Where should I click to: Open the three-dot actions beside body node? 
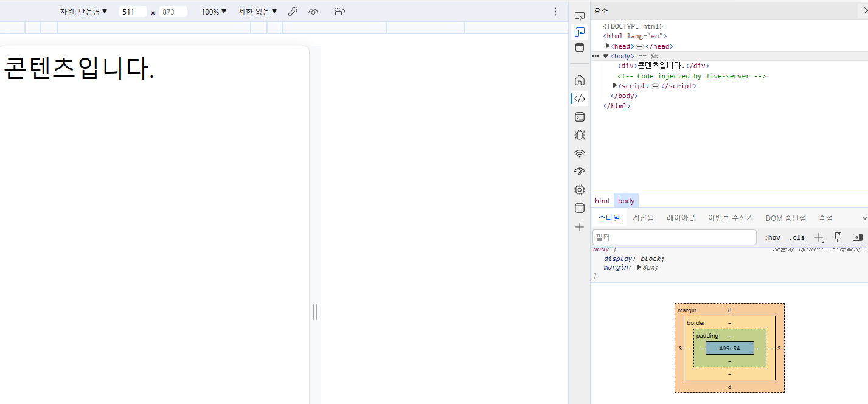(595, 56)
